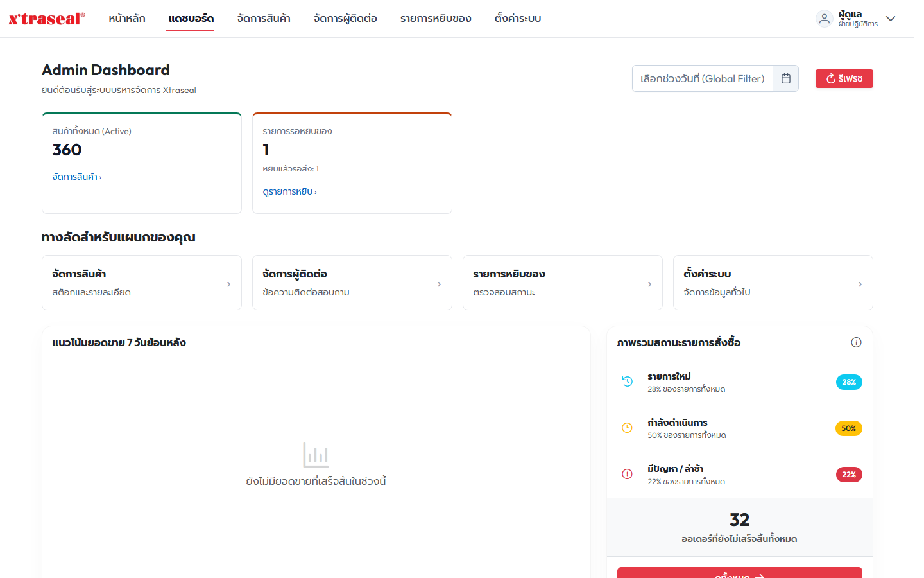The height and width of the screenshot is (578, 924).
Task: Click the 50% yellow status badge
Action: pos(849,428)
